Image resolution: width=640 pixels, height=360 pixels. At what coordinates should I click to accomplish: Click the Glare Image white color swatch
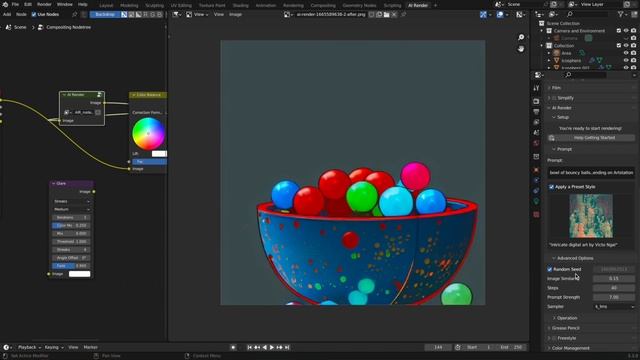pyautogui.click(x=80, y=274)
